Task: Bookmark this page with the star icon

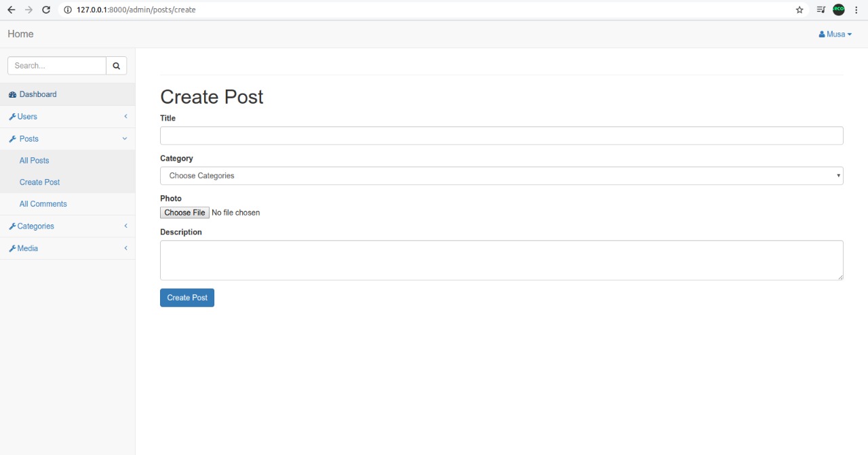Action: [x=800, y=10]
